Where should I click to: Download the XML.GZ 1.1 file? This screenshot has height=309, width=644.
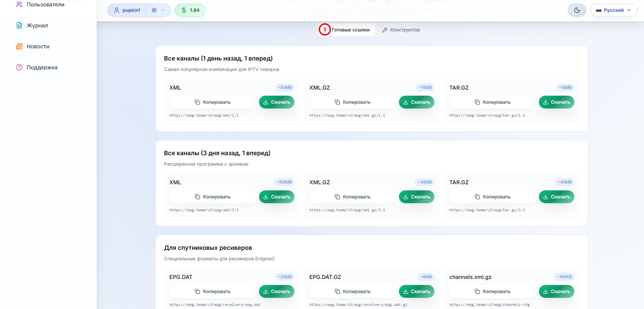tap(416, 102)
